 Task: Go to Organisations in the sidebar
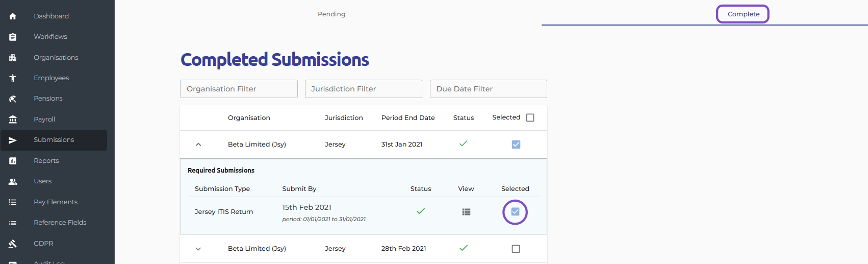[x=56, y=58]
